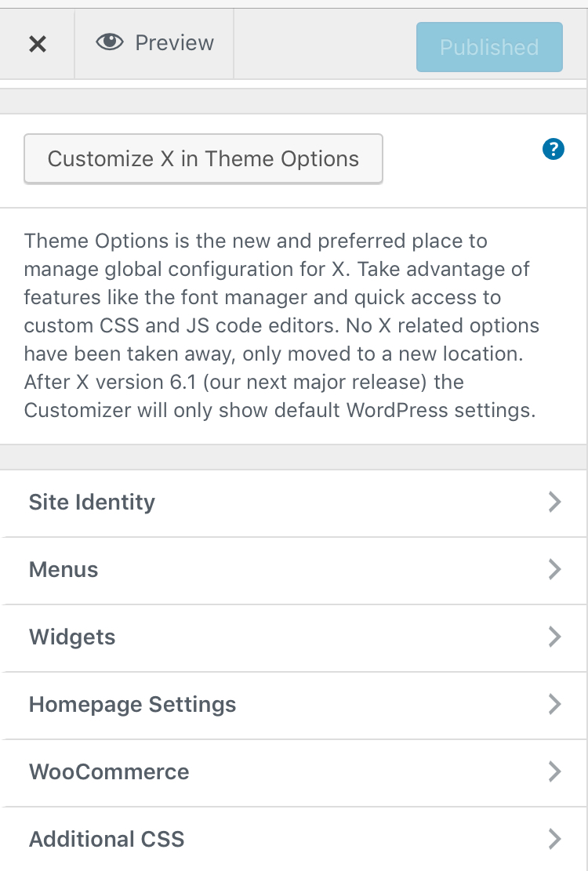
Task: Expand the Menus chevron arrow
Action: pyautogui.click(x=555, y=569)
